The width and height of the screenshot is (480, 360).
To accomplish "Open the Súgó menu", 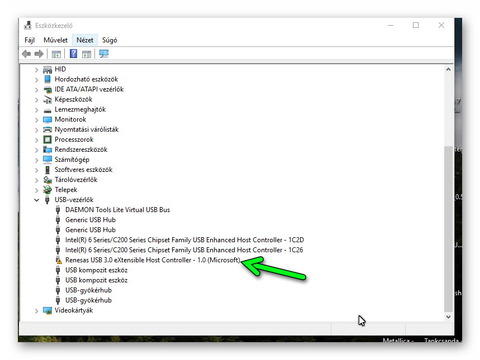I will [x=110, y=40].
